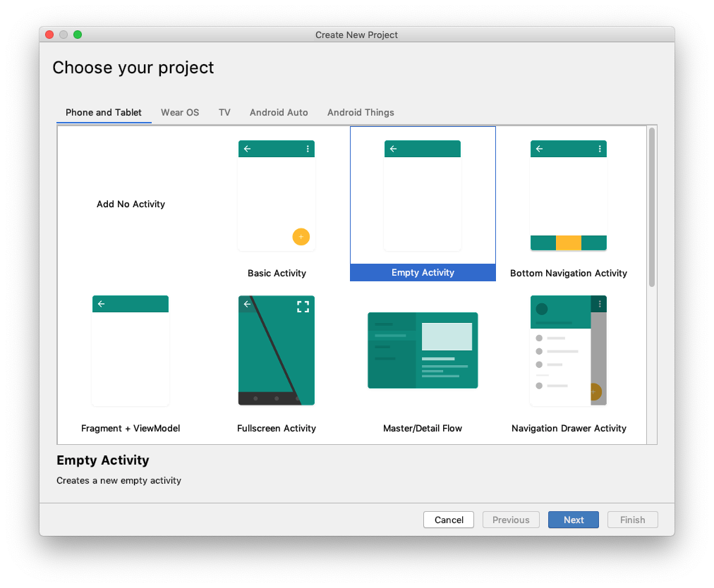Switch to the Phone and Tablet tab

104,112
